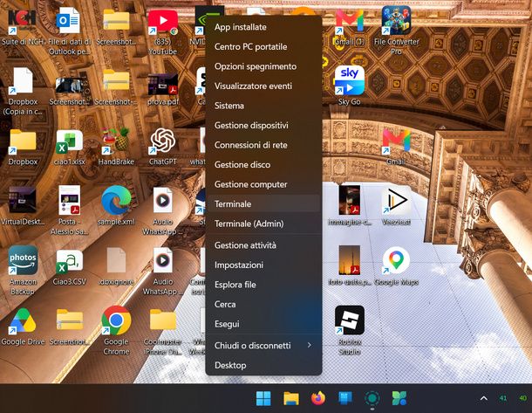532x413 pixels.
Task: Launch Firefox from the taskbar
Action: point(318,398)
